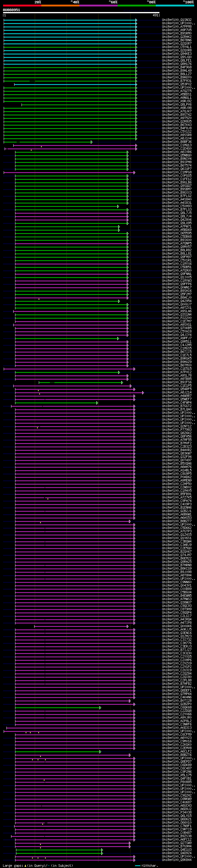
Task: Click the orange ~40% identity legend swatch
Action: coord(60,6)
